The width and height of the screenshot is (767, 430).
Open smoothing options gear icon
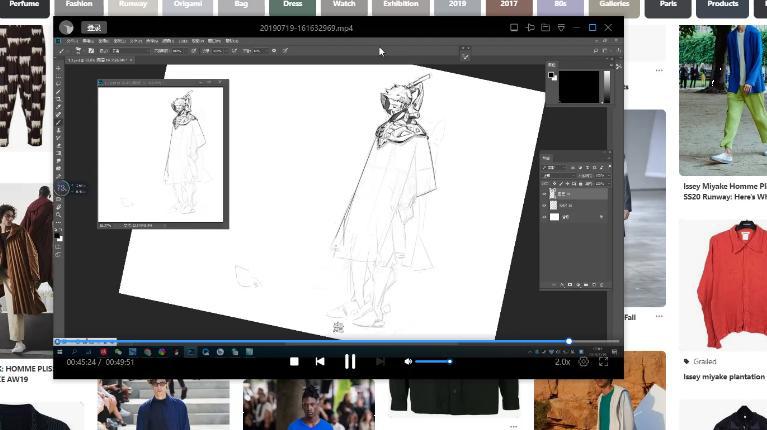274,51
